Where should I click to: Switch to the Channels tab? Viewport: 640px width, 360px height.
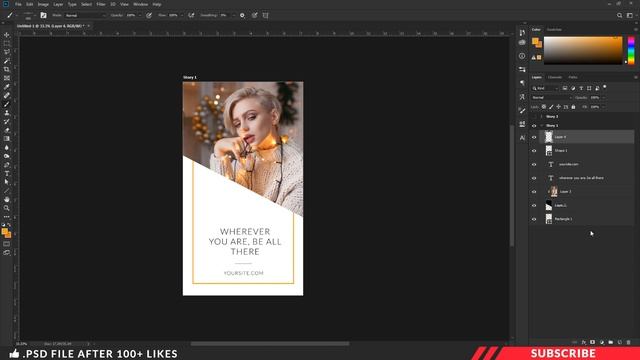(x=555, y=77)
